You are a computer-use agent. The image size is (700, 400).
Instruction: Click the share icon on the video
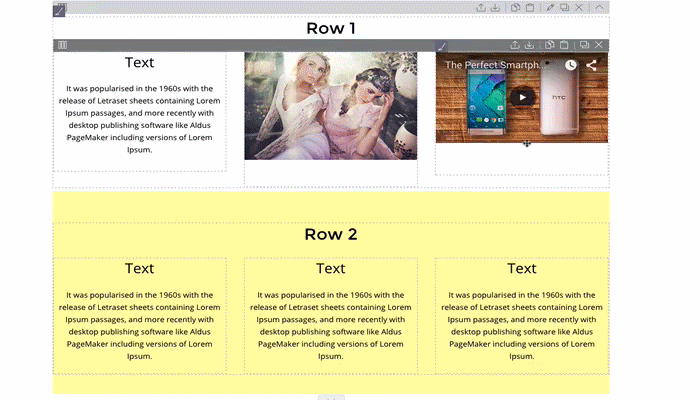pyautogui.click(x=592, y=65)
